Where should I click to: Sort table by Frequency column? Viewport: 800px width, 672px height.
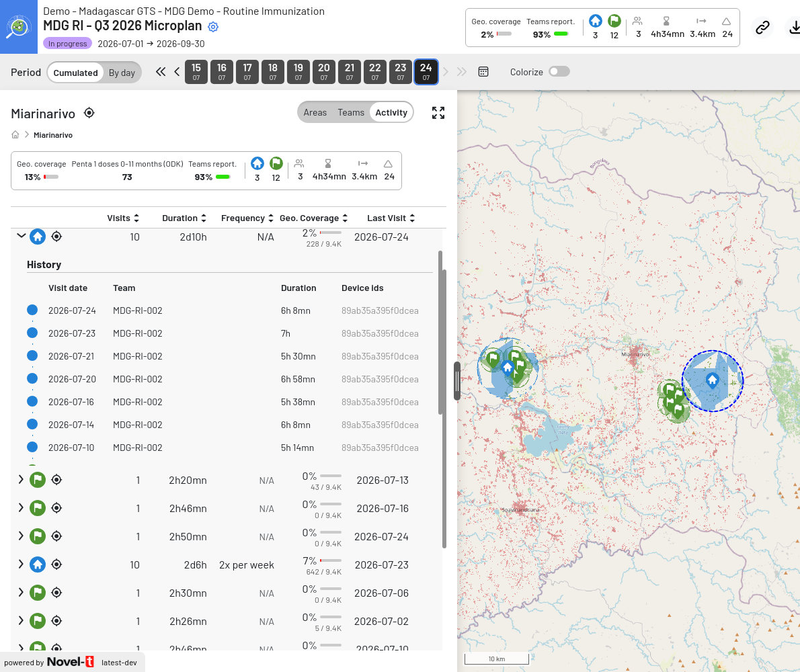[x=247, y=218]
